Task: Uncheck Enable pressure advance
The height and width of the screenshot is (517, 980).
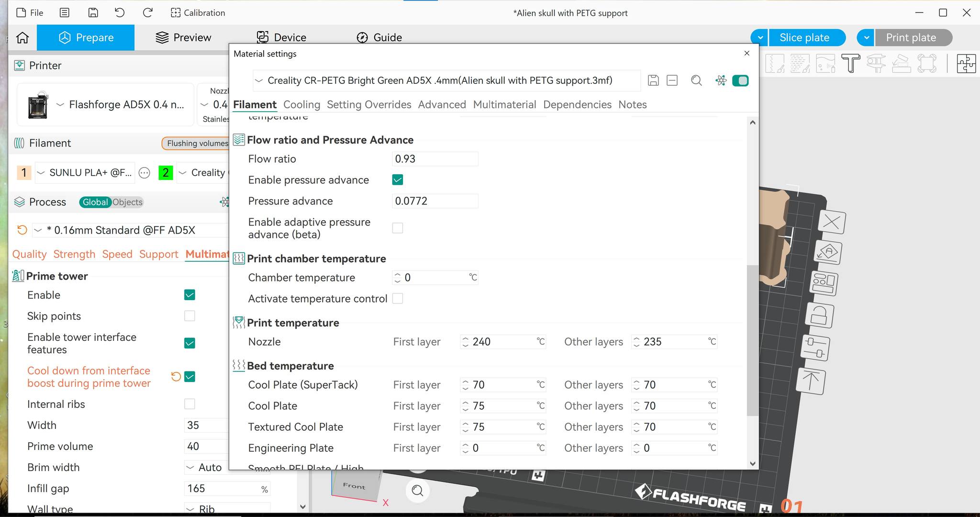Action: [397, 180]
